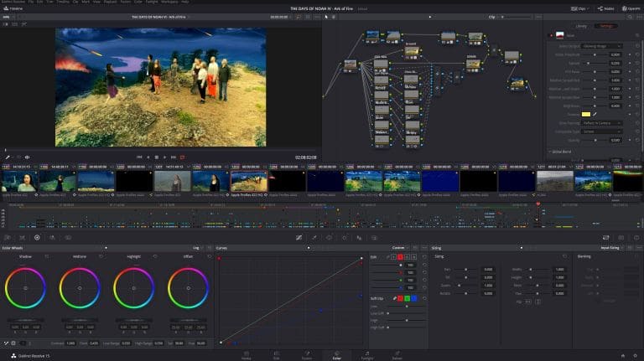Open the Curves palette icon

[299, 238]
